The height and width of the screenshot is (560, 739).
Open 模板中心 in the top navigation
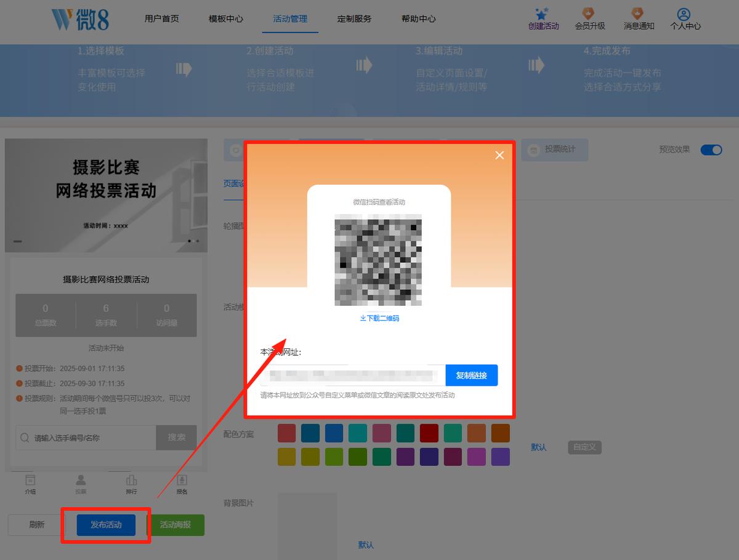tap(226, 18)
